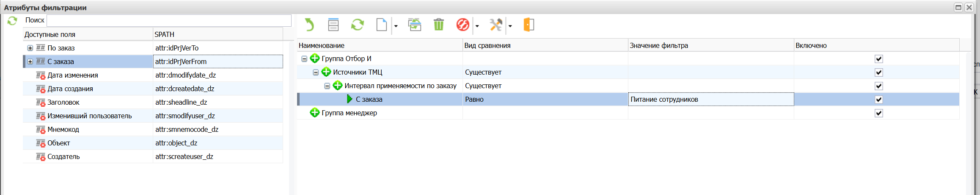This screenshot has width=980, height=195.
Task: Open the dropdown arrow beside new document icon
Action: pyautogui.click(x=396, y=26)
